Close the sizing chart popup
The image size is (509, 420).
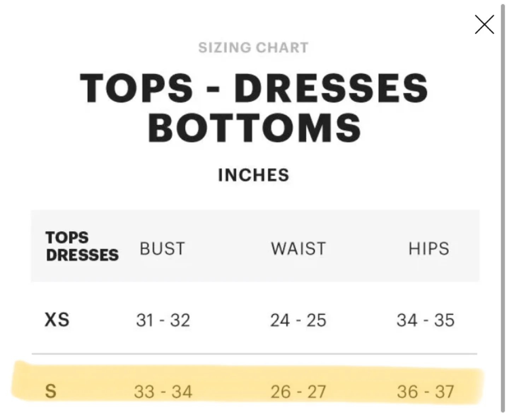pyautogui.click(x=484, y=24)
